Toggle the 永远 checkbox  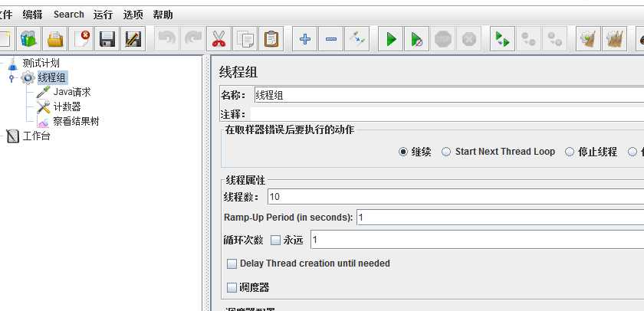275,241
